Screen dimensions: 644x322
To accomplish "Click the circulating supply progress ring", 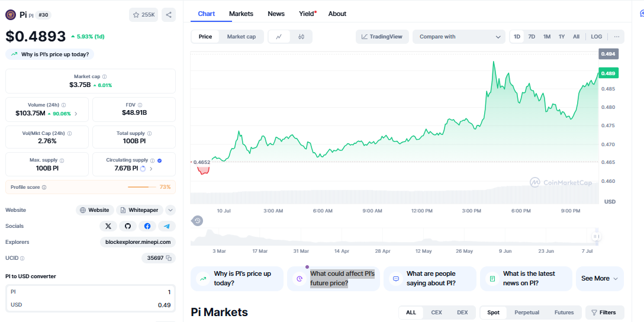I will click(143, 168).
